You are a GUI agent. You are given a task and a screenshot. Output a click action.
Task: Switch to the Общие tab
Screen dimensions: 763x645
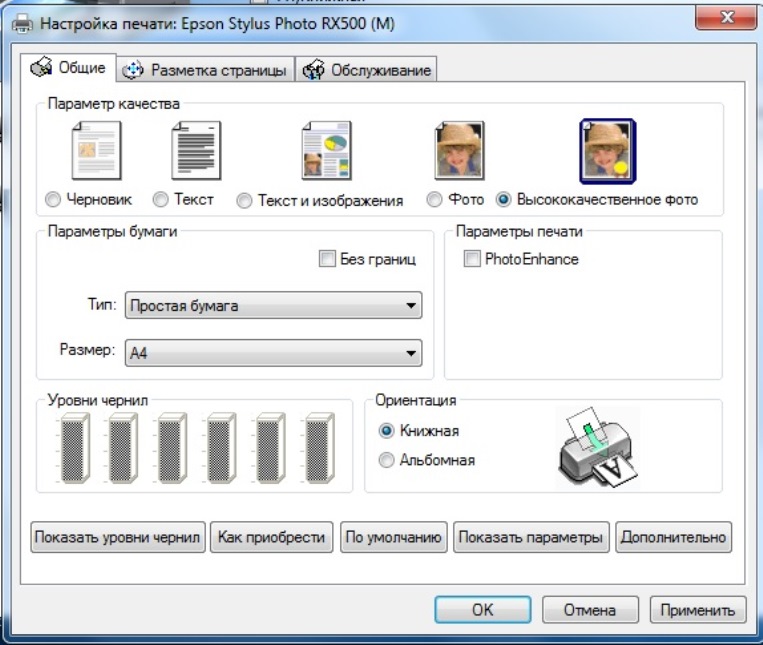click(68, 67)
